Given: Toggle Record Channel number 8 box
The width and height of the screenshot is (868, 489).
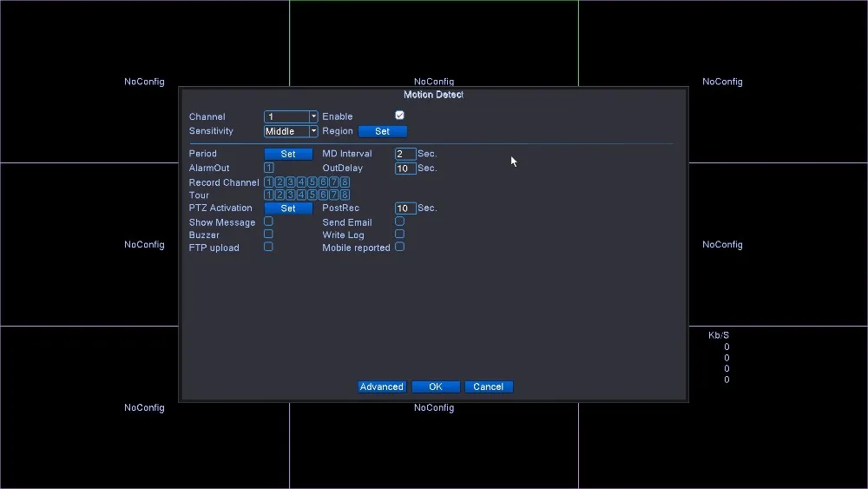Looking at the screenshot, I should click(345, 182).
